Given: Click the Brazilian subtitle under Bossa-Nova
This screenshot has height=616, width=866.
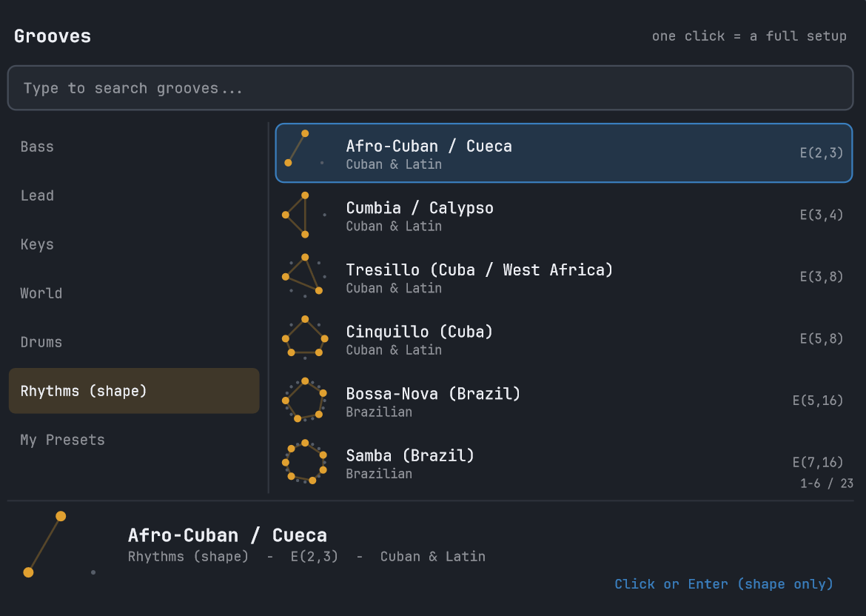Looking at the screenshot, I should click(x=379, y=412).
